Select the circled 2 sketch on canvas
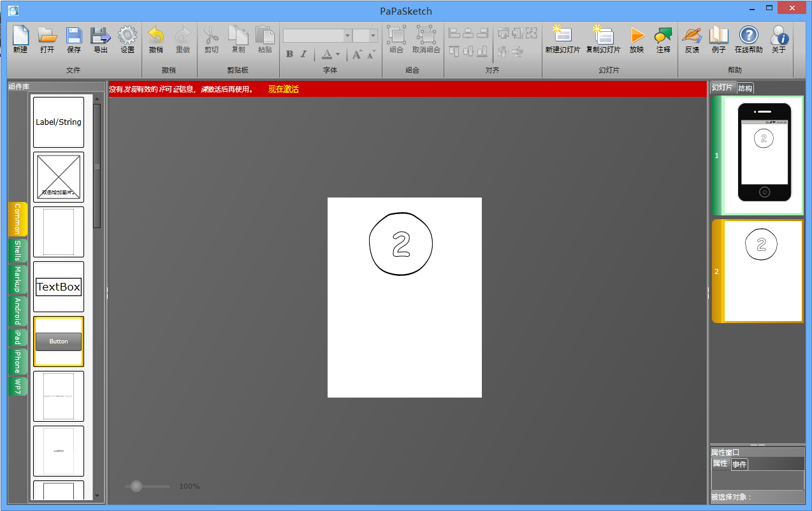This screenshot has width=812, height=511. pyautogui.click(x=401, y=243)
